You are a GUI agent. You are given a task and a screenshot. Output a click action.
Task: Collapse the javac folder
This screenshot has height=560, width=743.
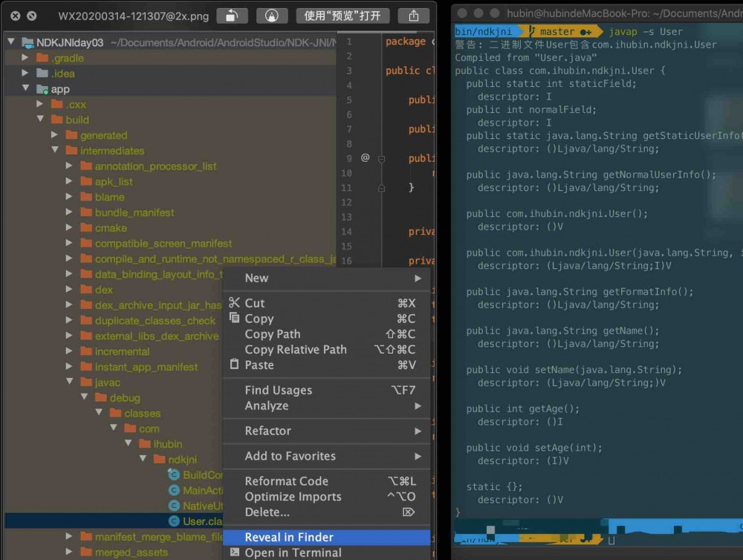pyautogui.click(x=70, y=382)
